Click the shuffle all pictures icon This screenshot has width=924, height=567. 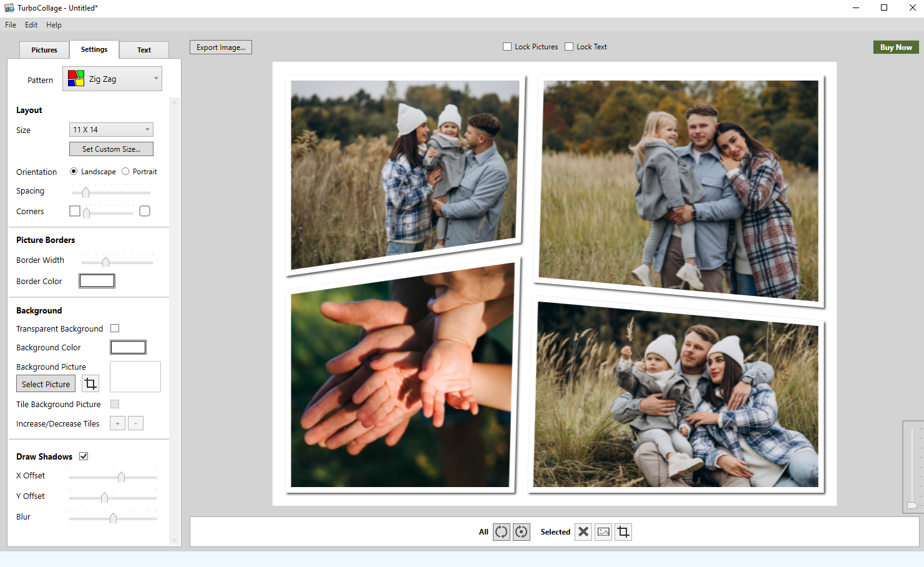501,532
